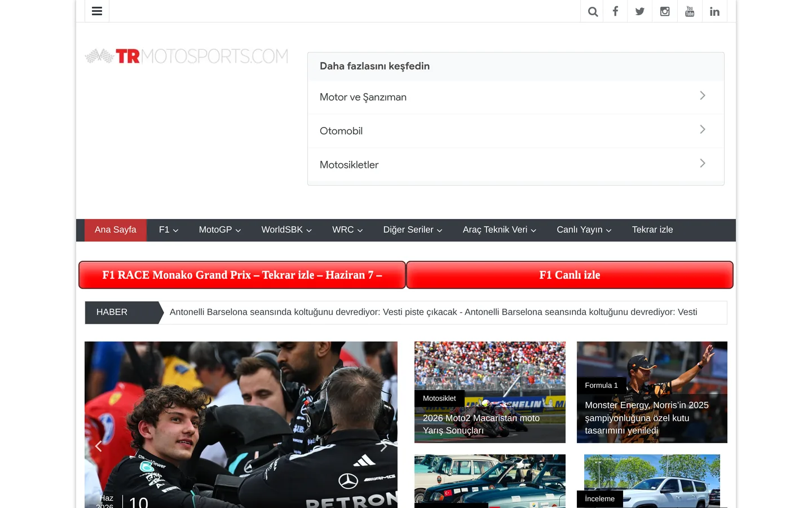Click the Daha fazlasını keşfedin heading
812x508 pixels.
point(374,66)
